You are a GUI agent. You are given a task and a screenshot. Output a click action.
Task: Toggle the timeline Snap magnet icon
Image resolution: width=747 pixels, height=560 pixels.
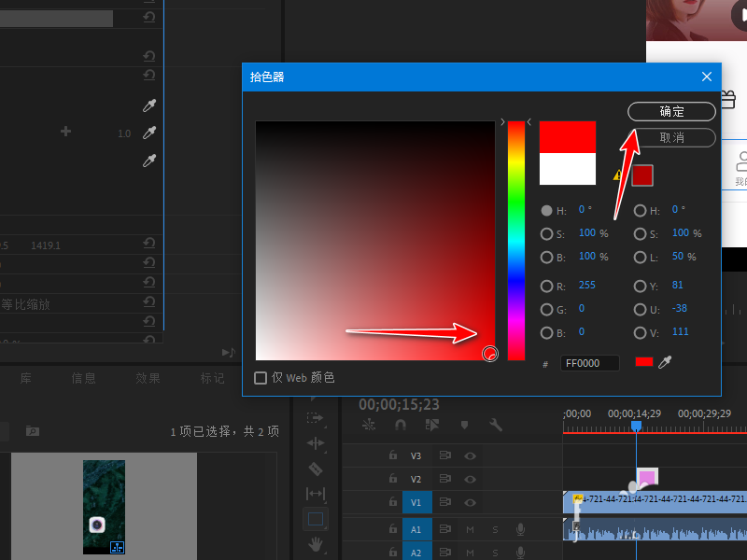pyautogui.click(x=401, y=425)
